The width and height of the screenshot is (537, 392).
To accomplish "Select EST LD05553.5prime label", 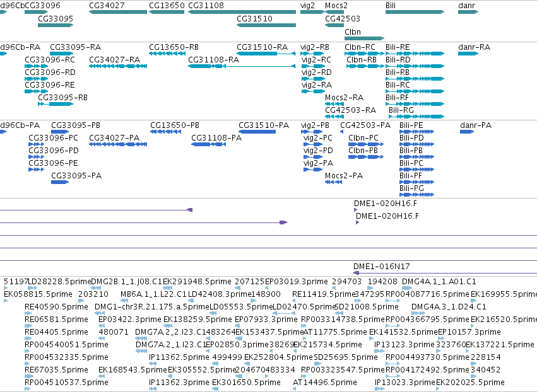I will [241, 306].
